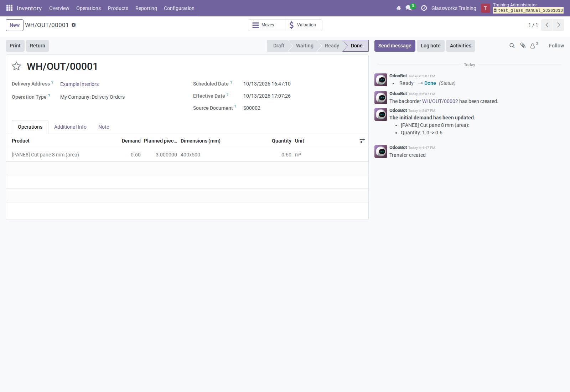The height and width of the screenshot is (392, 570).
Task: Open optional columns settings in Operations table
Action: (x=362, y=141)
